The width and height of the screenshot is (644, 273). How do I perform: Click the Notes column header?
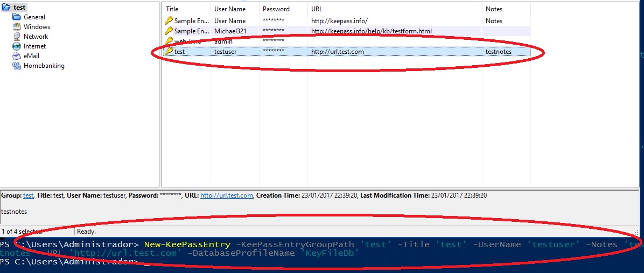point(494,9)
